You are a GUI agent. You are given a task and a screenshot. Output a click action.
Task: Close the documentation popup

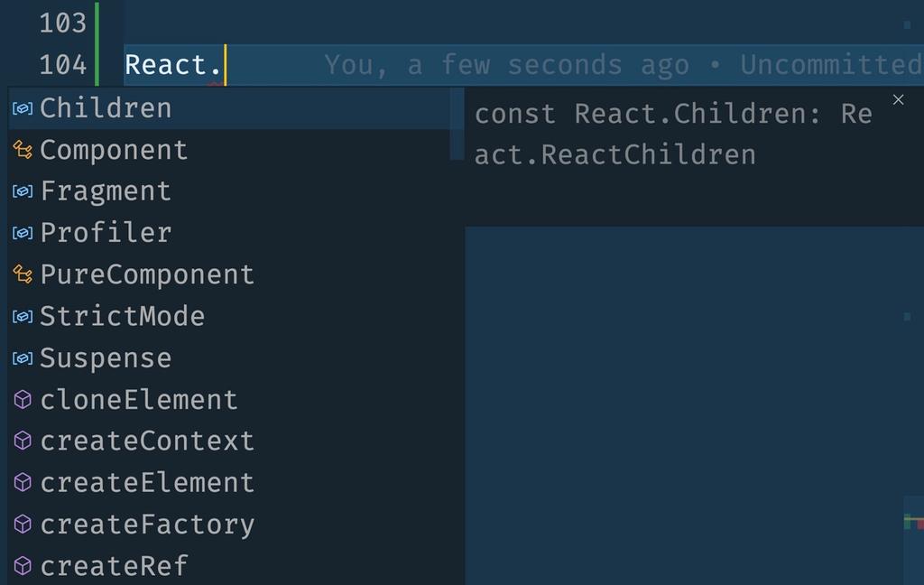(x=899, y=100)
